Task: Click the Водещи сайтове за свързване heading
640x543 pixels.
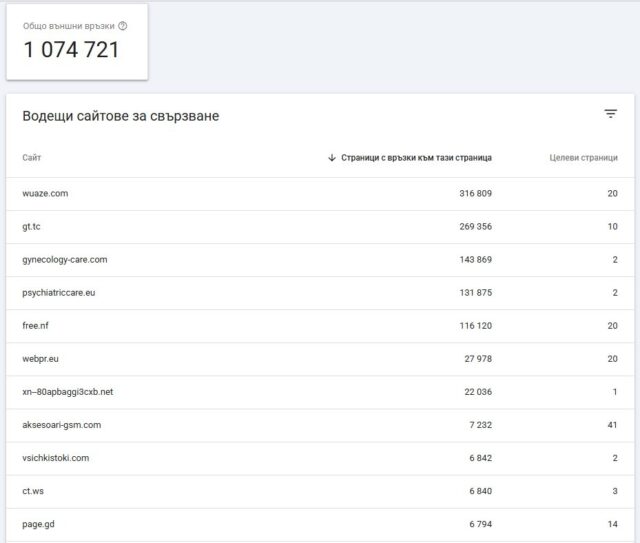Action: [x=120, y=116]
